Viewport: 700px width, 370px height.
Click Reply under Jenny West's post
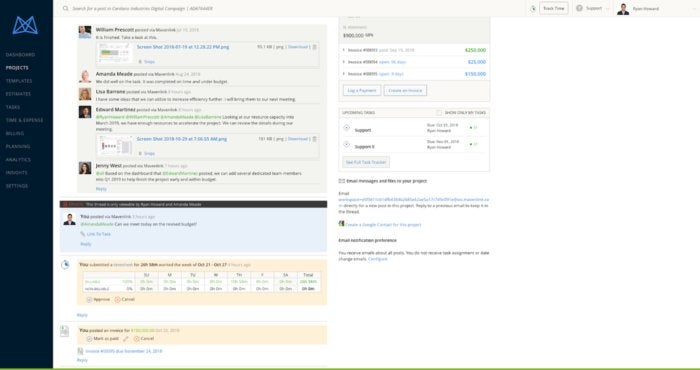pos(101,189)
